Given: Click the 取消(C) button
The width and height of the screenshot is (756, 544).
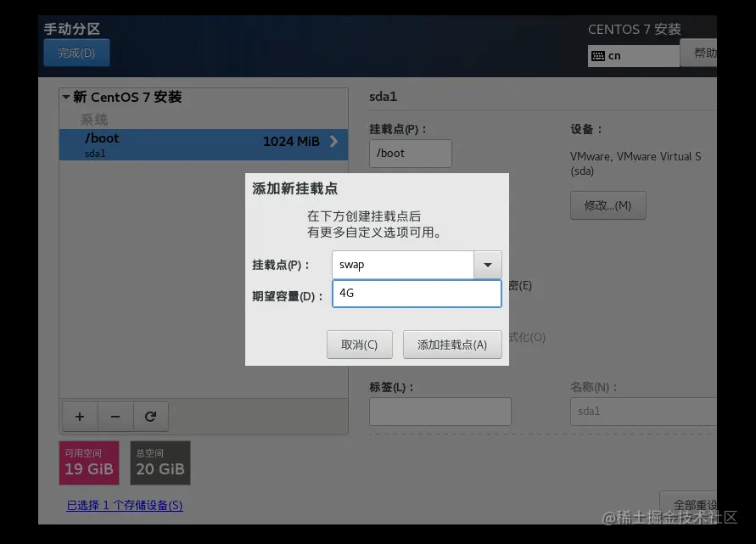Looking at the screenshot, I should coord(359,345).
